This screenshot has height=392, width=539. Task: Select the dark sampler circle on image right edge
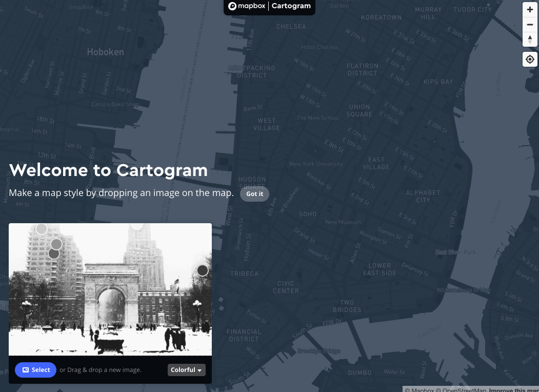point(202,270)
